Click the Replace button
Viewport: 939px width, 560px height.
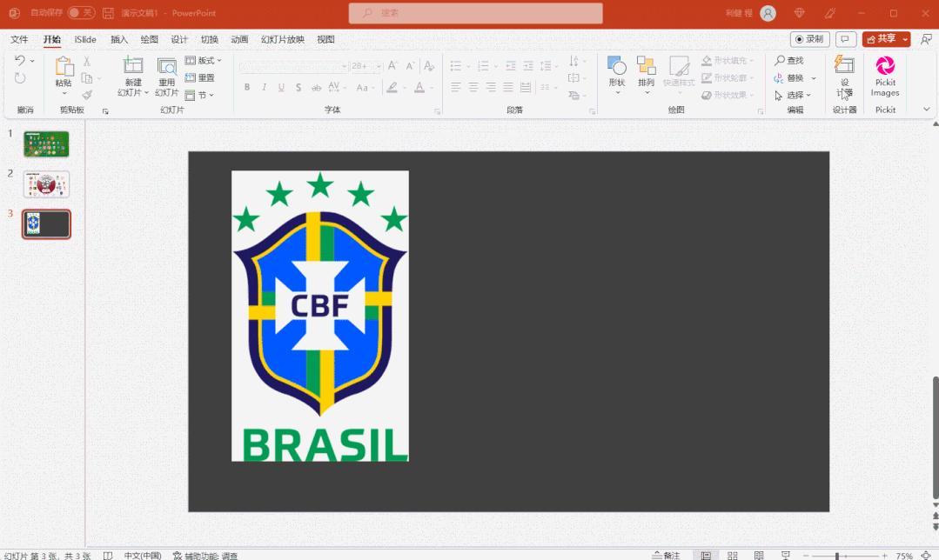(x=789, y=77)
